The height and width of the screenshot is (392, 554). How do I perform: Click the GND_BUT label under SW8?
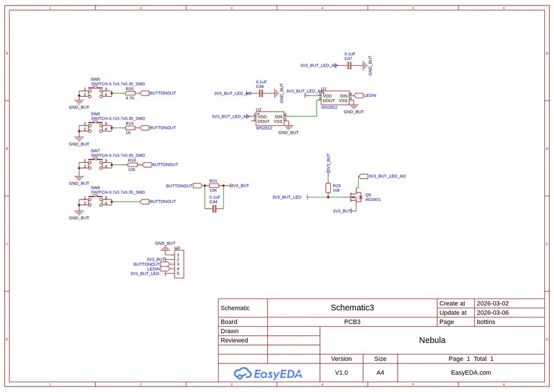click(79, 217)
